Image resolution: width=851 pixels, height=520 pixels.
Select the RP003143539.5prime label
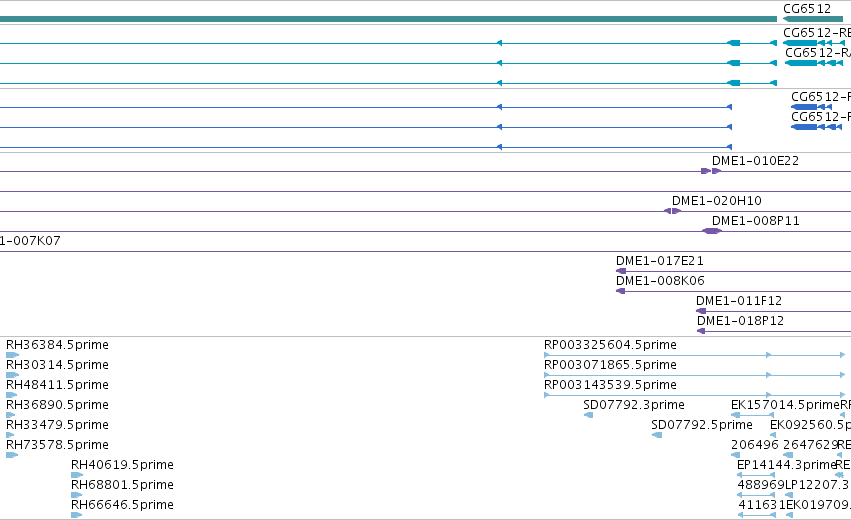click(610, 385)
